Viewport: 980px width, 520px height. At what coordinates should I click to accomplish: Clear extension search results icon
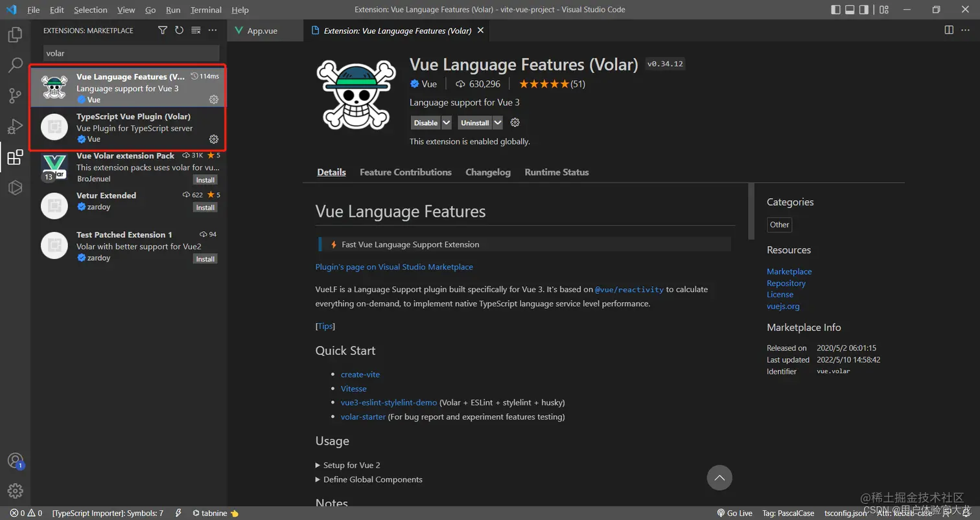[x=196, y=30]
